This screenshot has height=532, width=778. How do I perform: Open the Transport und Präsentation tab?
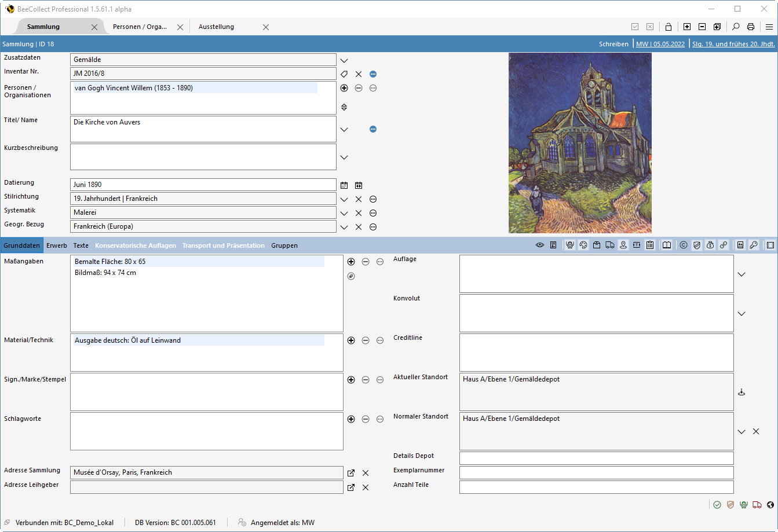[224, 245]
